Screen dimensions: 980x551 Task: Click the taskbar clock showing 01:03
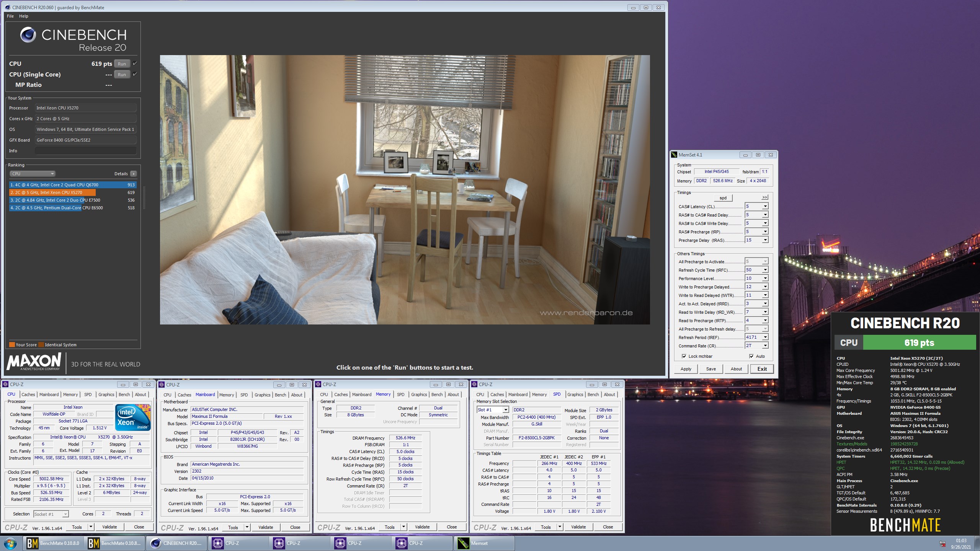click(961, 541)
